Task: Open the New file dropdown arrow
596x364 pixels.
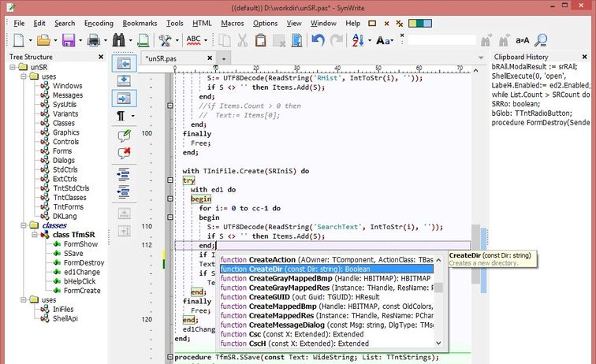Action: click(31, 40)
